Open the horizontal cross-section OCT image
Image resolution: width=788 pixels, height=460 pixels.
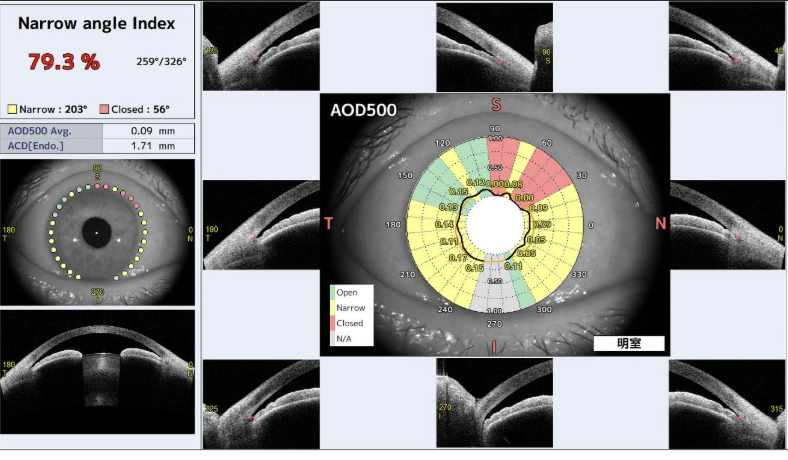(x=97, y=373)
